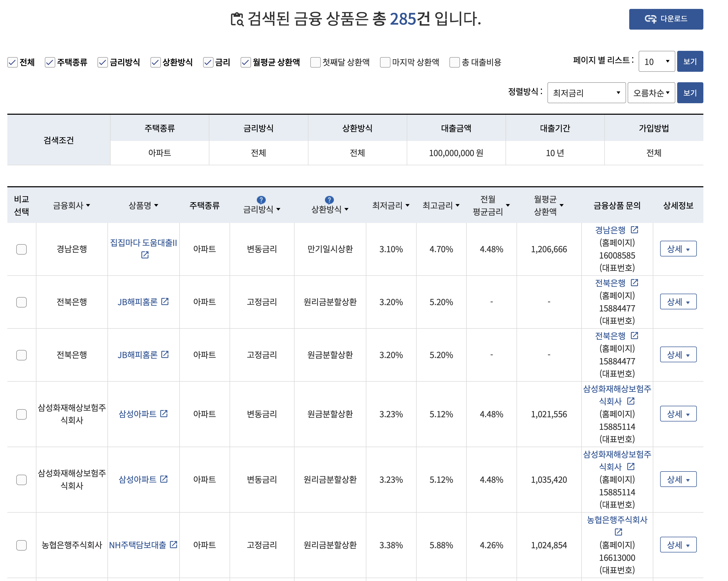Click external-link icon under 집집마다 도움대출II
Viewport: 728px width, 581px height.
[x=145, y=255]
